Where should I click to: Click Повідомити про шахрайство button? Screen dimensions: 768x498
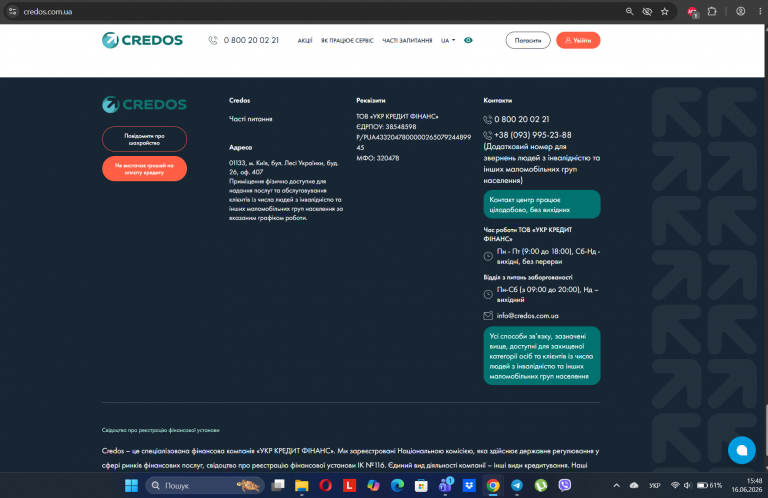pos(144,139)
